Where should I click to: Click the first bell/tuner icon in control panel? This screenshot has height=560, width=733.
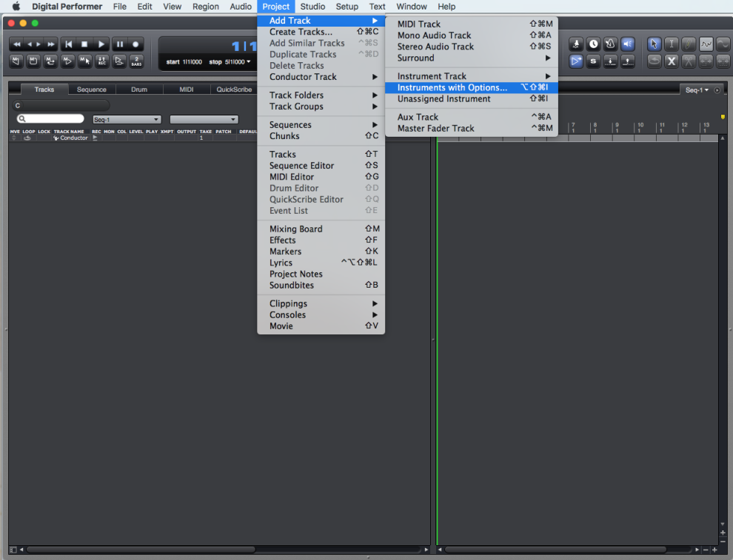tap(576, 44)
